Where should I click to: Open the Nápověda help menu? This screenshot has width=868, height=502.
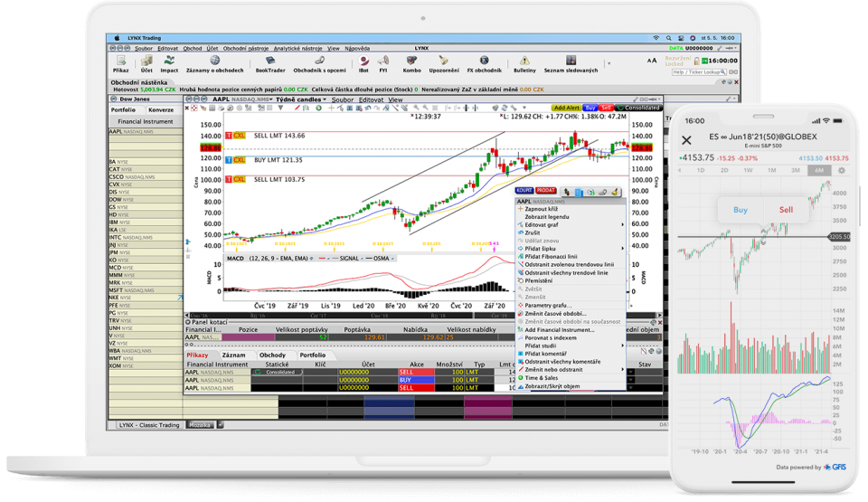pyautogui.click(x=357, y=48)
